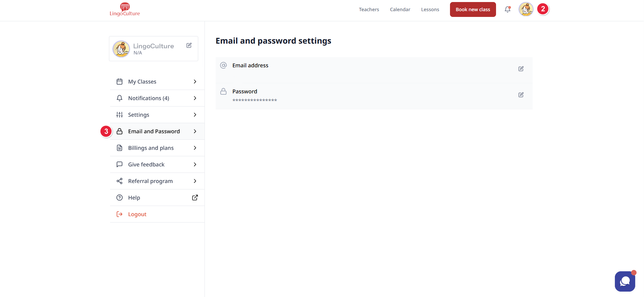Expand Billings and plans chevron
The width and height of the screenshot is (644, 297).
pos(195,148)
